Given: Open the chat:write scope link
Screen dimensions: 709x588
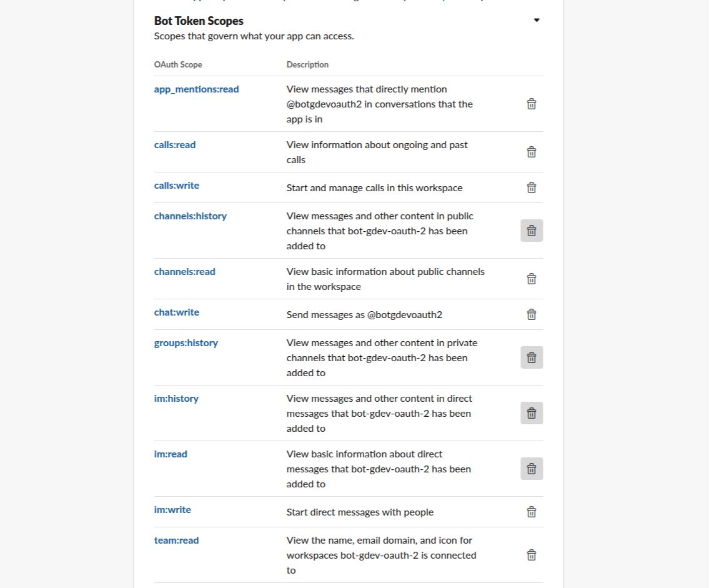Looking at the screenshot, I should pos(177,312).
